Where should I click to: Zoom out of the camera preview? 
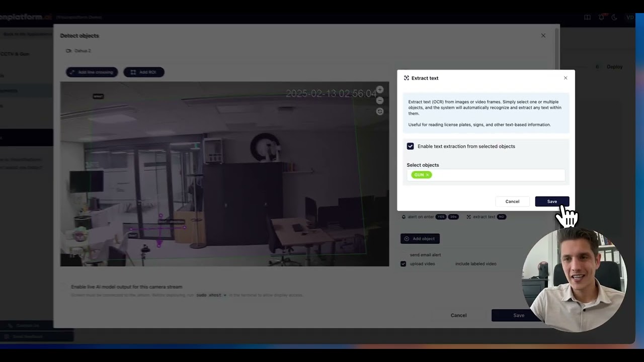(380, 101)
